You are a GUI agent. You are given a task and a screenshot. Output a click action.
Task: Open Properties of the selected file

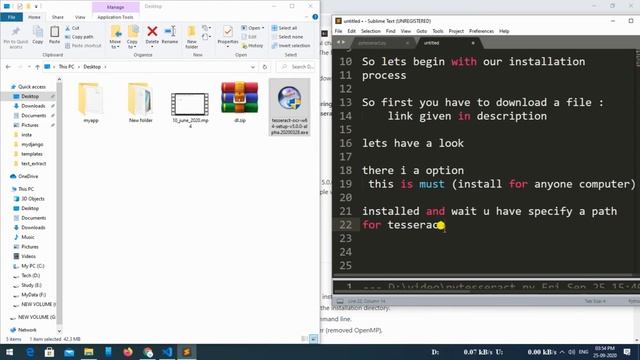[228, 35]
